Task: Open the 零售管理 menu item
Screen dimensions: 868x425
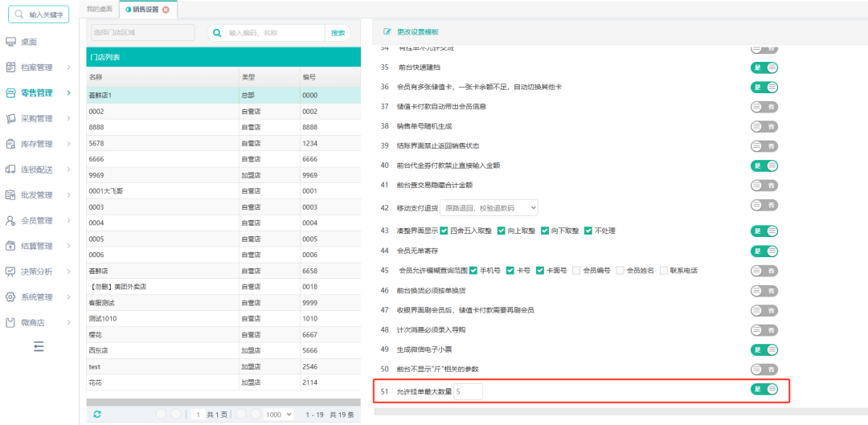Action: [36, 93]
